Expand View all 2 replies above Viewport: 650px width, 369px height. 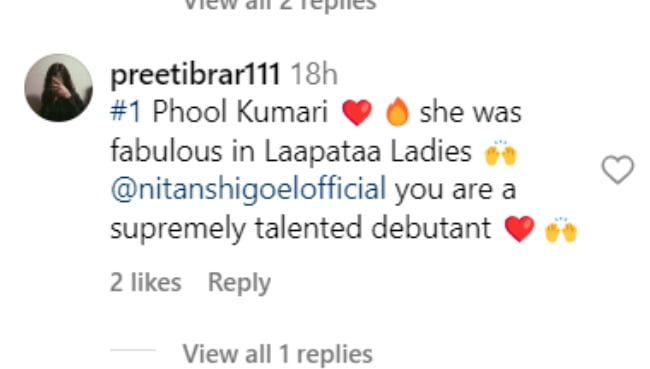[x=279, y=5]
